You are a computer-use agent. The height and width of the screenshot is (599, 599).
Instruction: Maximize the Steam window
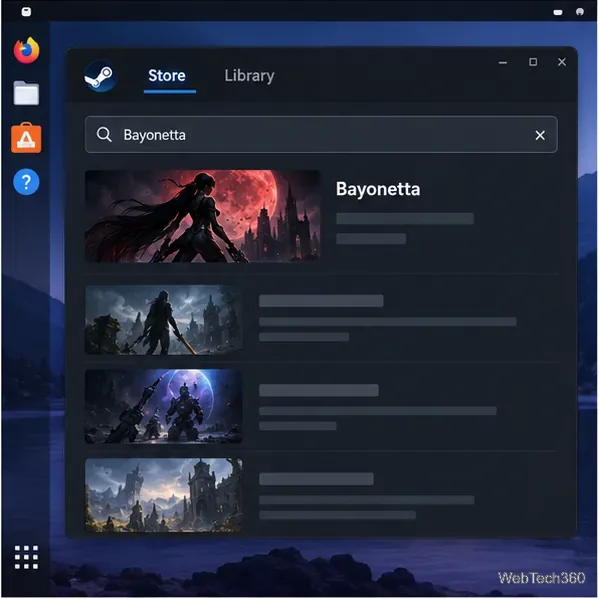(x=533, y=62)
